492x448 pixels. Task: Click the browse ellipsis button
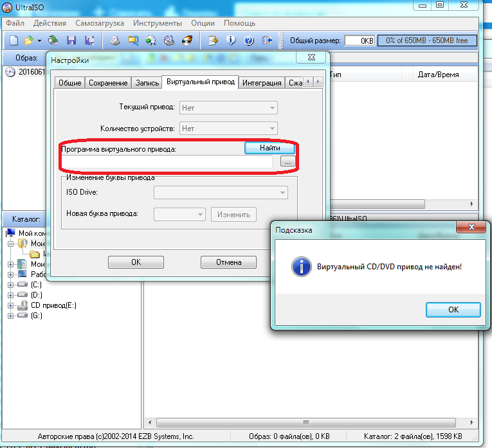pyautogui.click(x=287, y=161)
